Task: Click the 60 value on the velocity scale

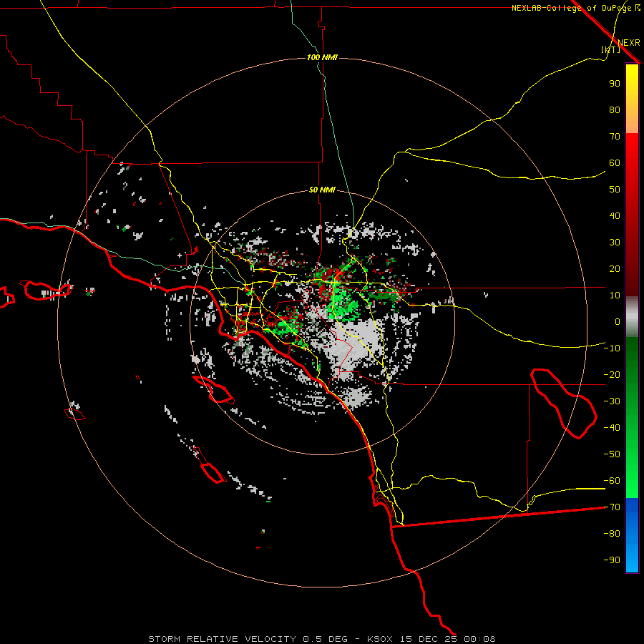Action: pos(615,162)
